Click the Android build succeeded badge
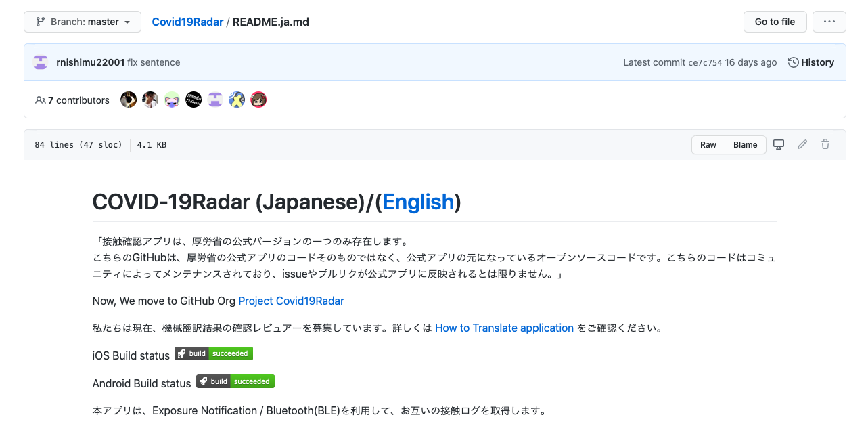 (235, 381)
